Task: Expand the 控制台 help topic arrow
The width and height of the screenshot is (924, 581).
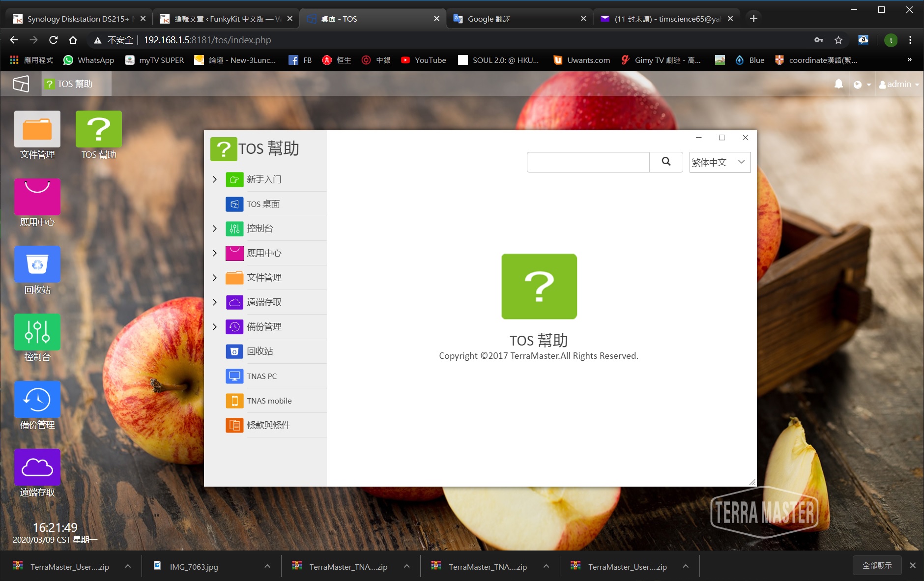Action: coord(215,229)
